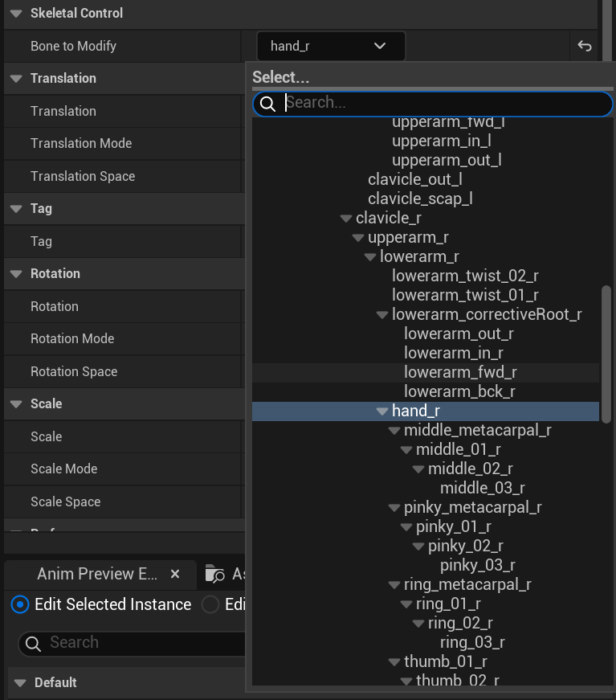Image resolution: width=616 pixels, height=700 pixels.
Task: Click the bone picker Search input field
Action: [x=442, y=104]
